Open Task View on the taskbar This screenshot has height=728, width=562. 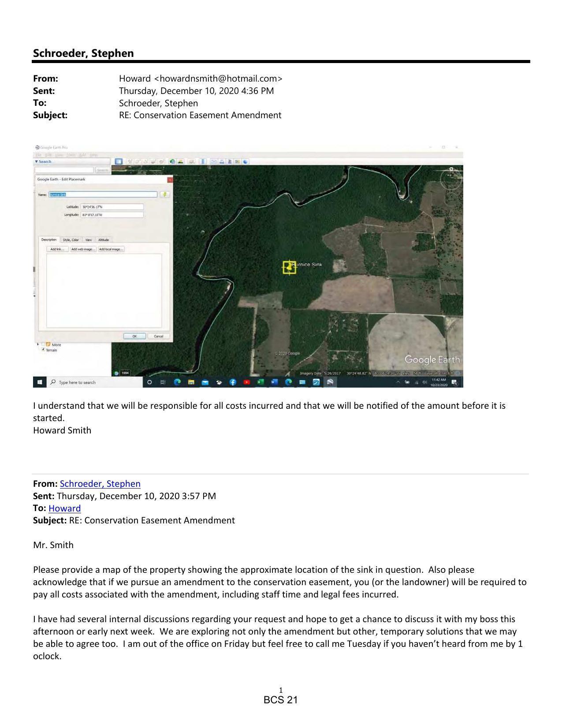163,382
